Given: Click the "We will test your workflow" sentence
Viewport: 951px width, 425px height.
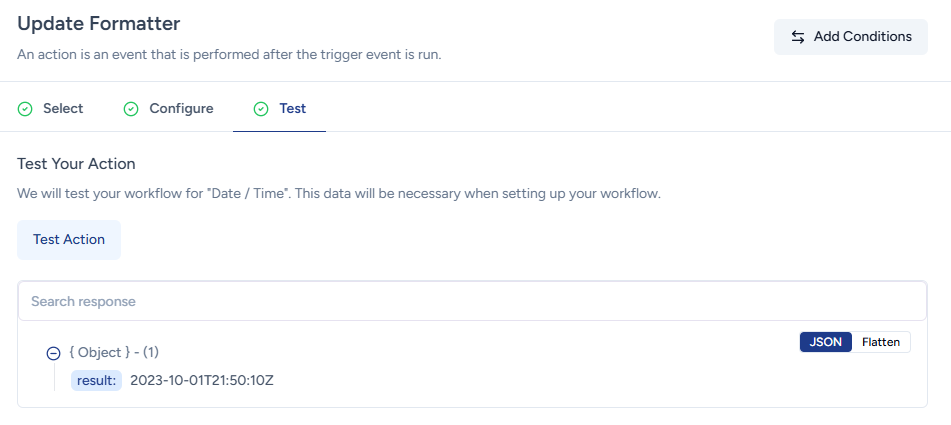Looking at the screenshot, I should (x=339, y=193).
